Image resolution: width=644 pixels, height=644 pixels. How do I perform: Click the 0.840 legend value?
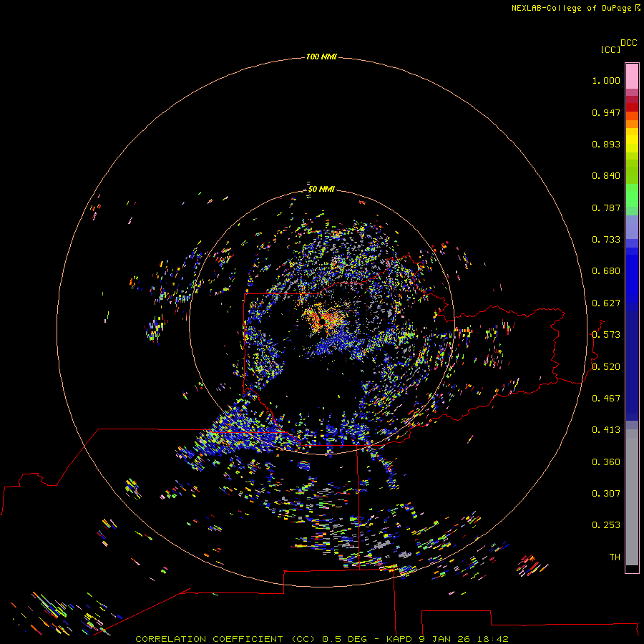(606, 176)
